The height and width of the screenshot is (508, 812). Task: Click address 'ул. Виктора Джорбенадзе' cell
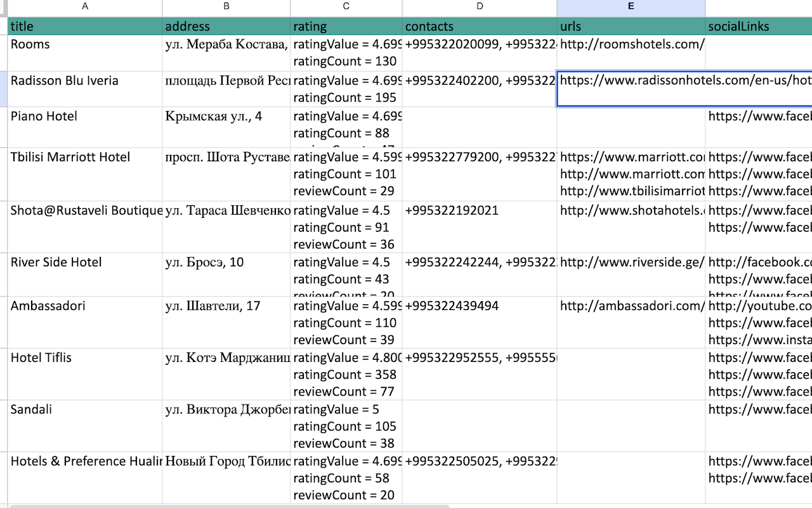pos(226,425)
